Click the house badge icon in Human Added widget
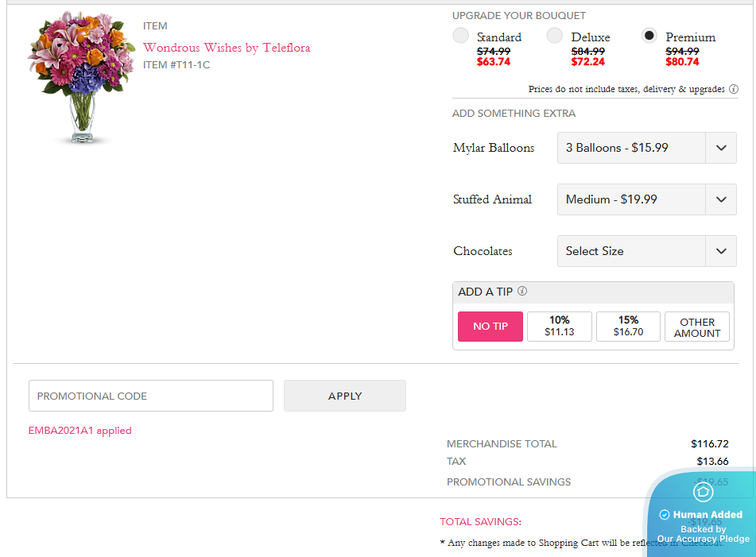756x557 pixels. pyautogui.click(x=703, y=493)
